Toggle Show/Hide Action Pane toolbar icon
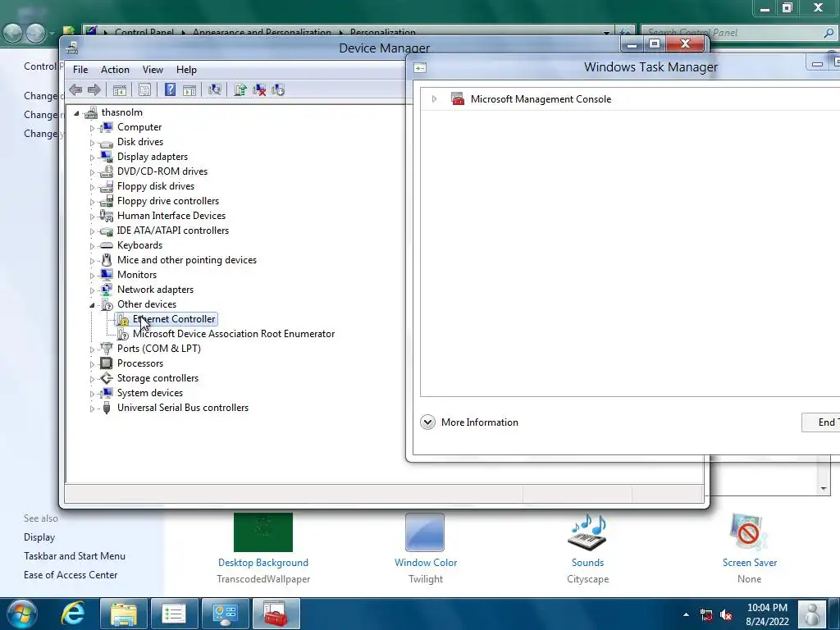Viewport: 840px width, 630px height. click(x=189, y=90)
